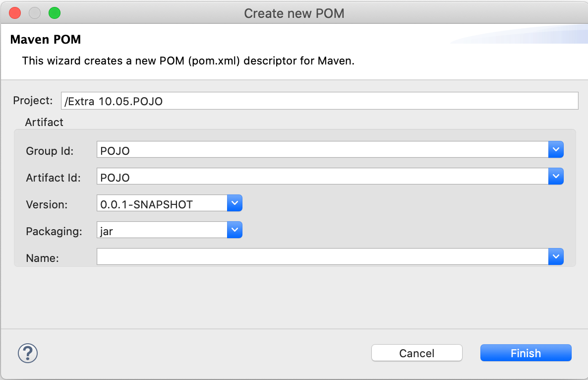Screen dimensions: 588x380
Task: Click the Finish button
Action: click(x=526, y=353)
